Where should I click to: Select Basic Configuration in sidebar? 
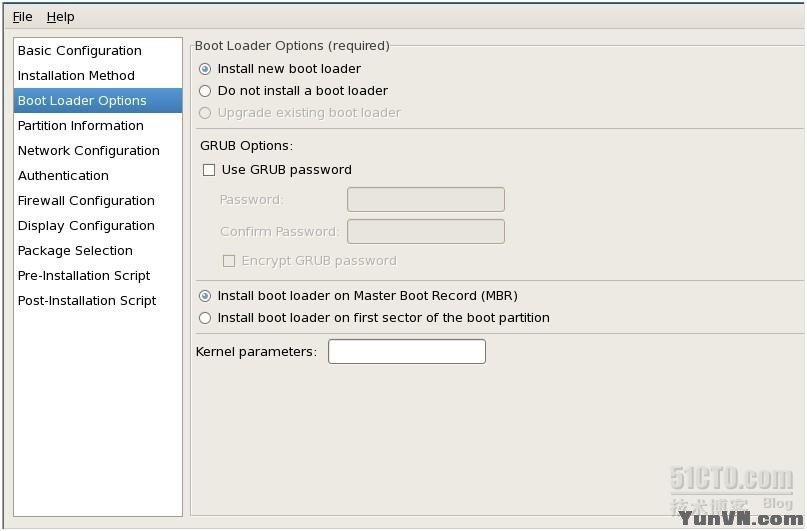(x=80, y=51)
